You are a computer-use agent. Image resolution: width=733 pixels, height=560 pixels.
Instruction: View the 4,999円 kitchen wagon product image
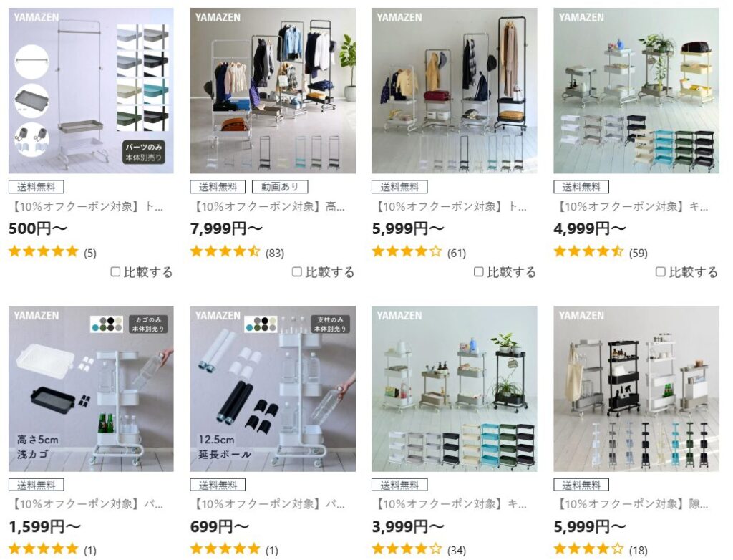pos(636,91)
